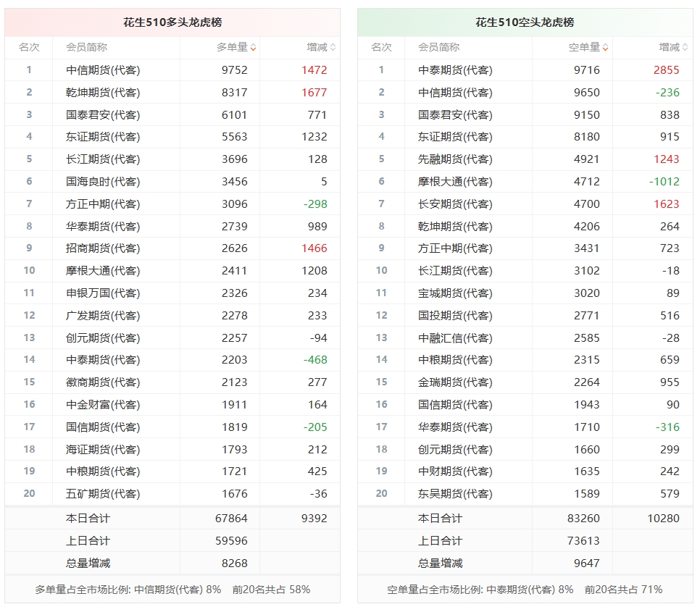
Task: Sort short table by 增减 arrows
Action: pos(686,47)
